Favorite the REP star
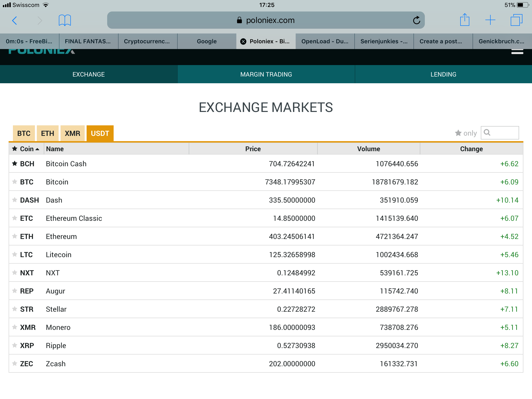Image resolution: width=532 pixels, height=399 pixels. (15, 291)
